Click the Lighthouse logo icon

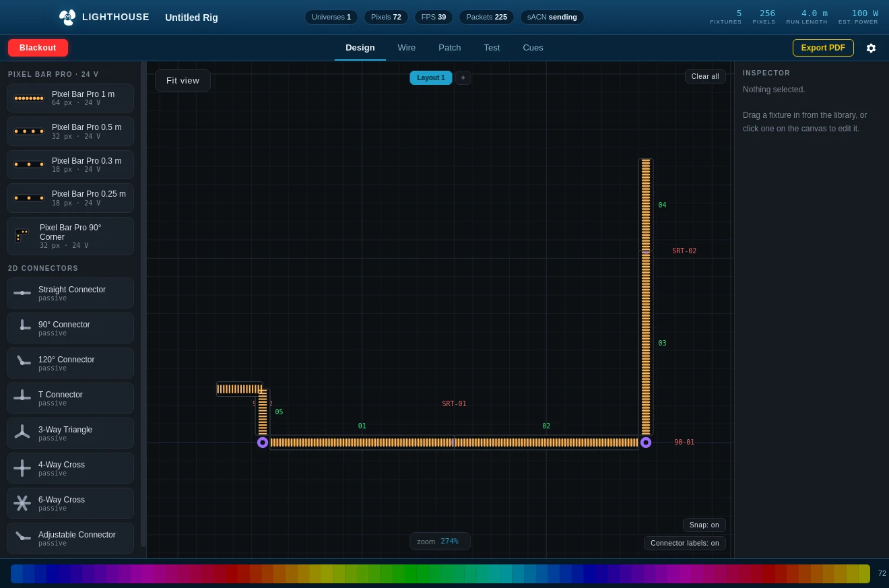67,17
